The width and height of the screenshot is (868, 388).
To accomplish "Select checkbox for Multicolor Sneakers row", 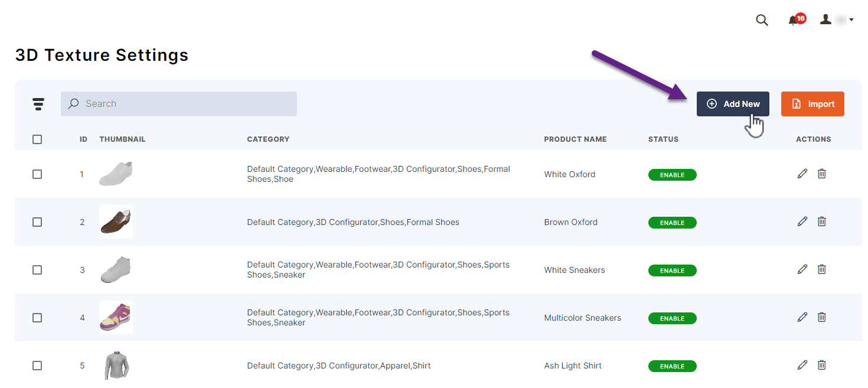I will (x=37, y=318).
